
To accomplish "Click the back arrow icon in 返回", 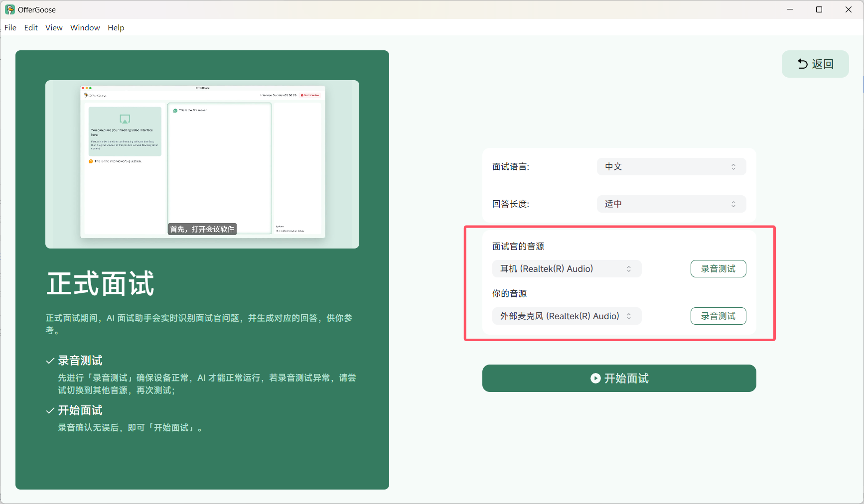I will [802, 64].
